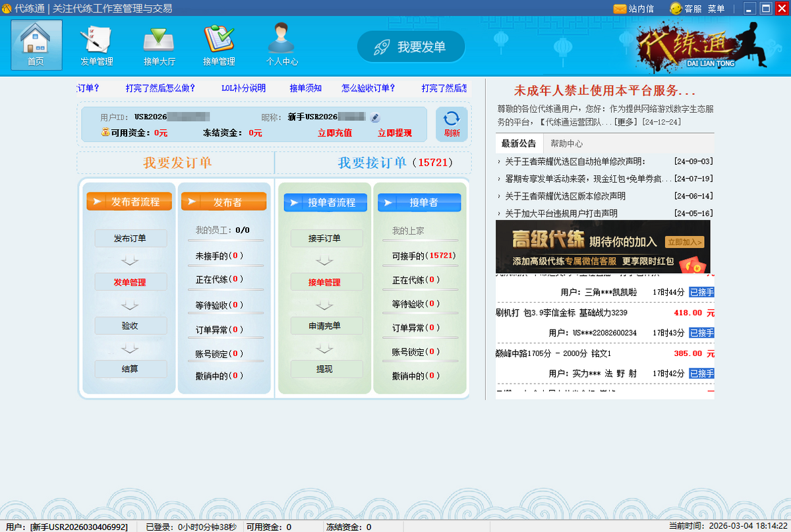The height and width of the screenshot is (532, 791).
Task: Click the 立即充值 link
Action: click(334, 133)
